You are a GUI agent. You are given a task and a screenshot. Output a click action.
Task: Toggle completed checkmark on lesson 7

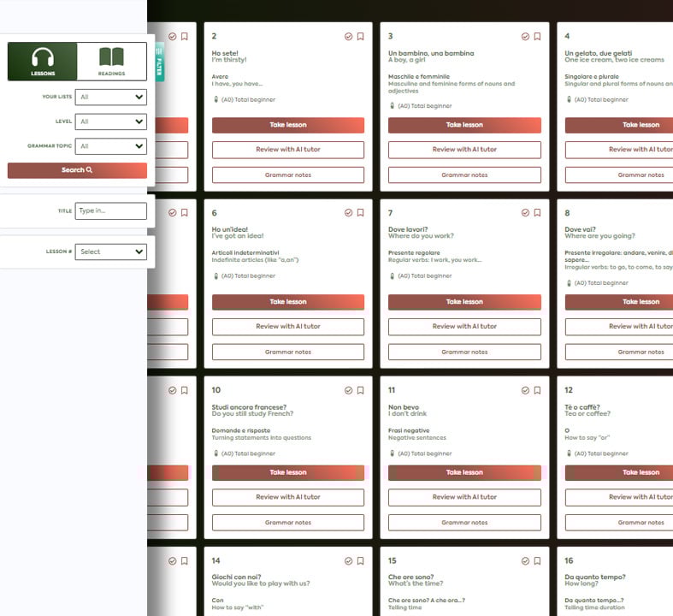coord(525,213)
